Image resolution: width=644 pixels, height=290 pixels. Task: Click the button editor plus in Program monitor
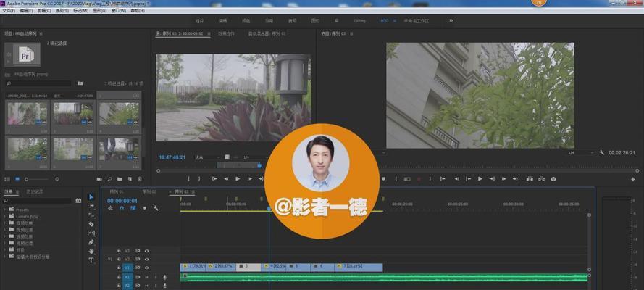pyautogui.click(x=633, y=179)
